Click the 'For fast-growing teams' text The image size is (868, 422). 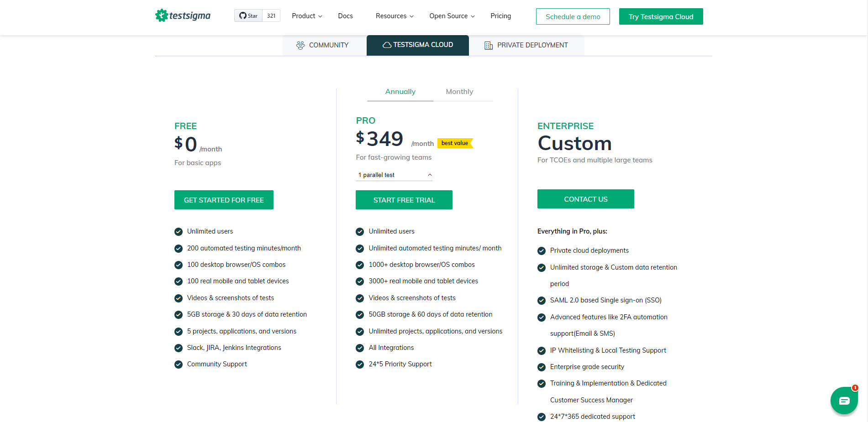point(394,157)
